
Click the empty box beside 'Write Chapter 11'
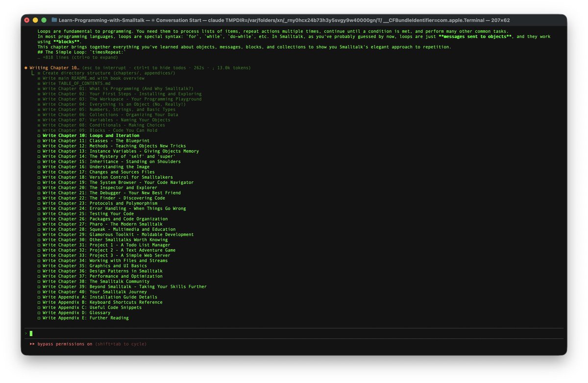(39, 141)
